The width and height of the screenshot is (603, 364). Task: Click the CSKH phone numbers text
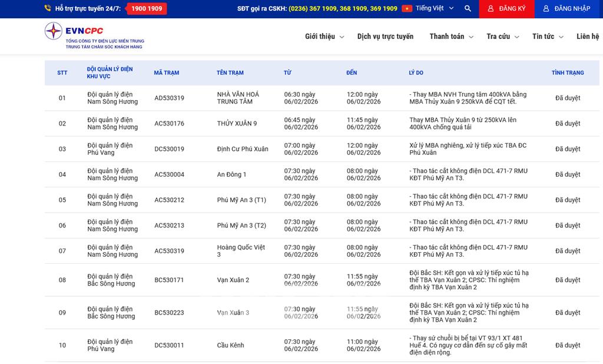pyautogui.click(x=343, y=9)
